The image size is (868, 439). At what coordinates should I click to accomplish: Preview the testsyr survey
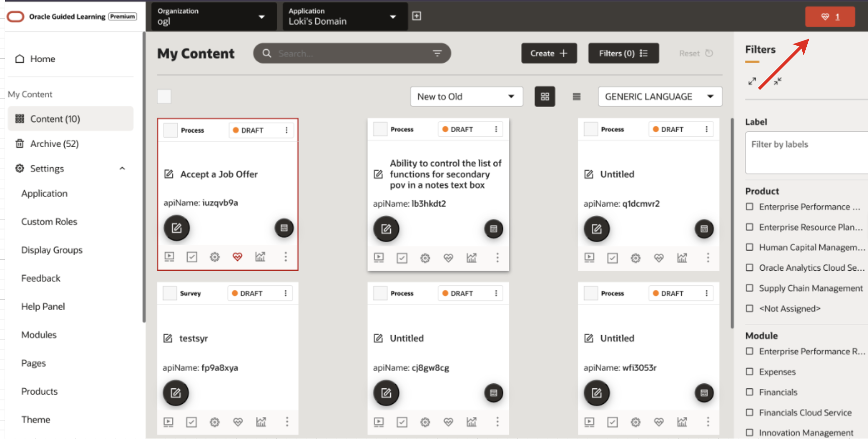coord(168,422)
